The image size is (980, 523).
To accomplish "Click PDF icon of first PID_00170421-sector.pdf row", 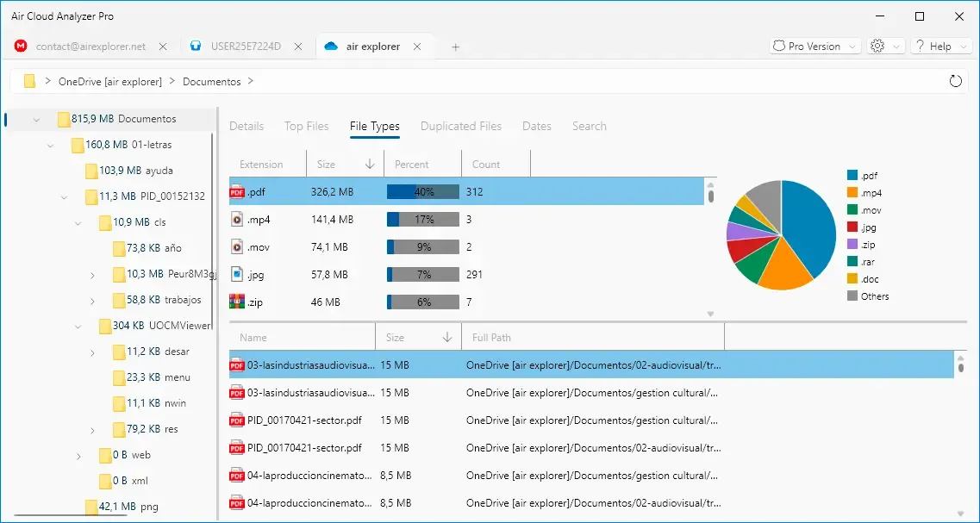I will [237, 420].
